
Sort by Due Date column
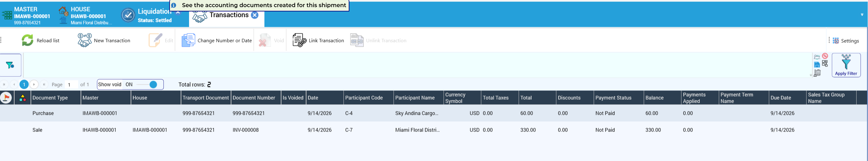click(787, 98)
